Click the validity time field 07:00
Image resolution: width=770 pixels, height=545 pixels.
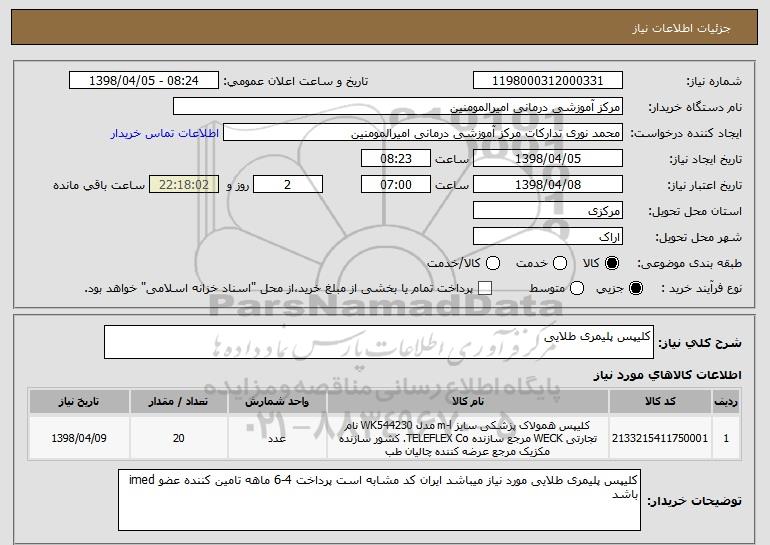click(x=396, y=185)
